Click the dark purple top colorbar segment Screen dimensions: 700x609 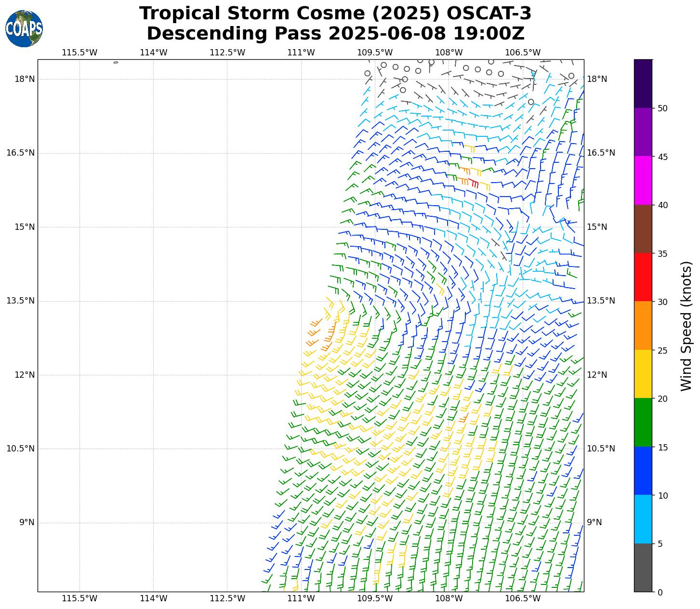643,83
